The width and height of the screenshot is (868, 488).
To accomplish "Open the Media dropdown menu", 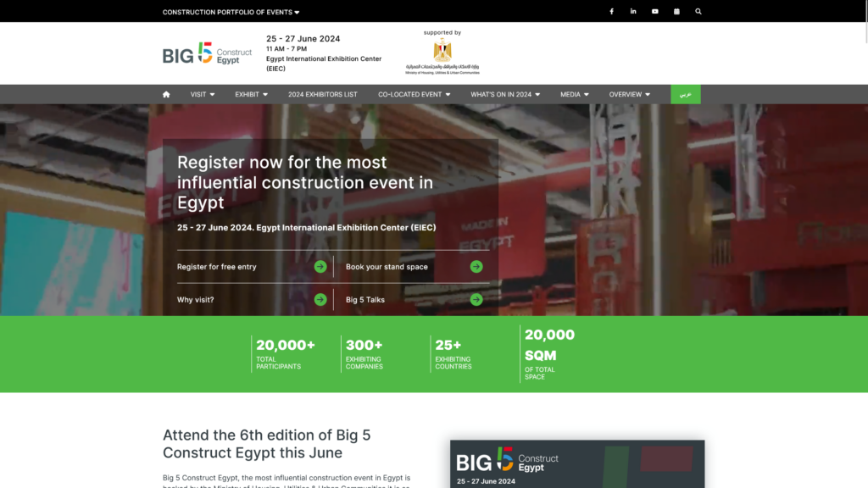I will tap(574, 95).
